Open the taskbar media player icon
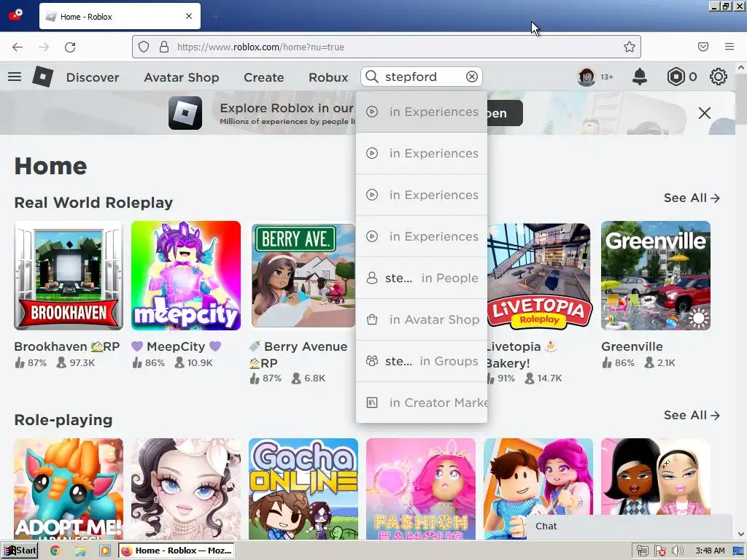 pos(105,551)
